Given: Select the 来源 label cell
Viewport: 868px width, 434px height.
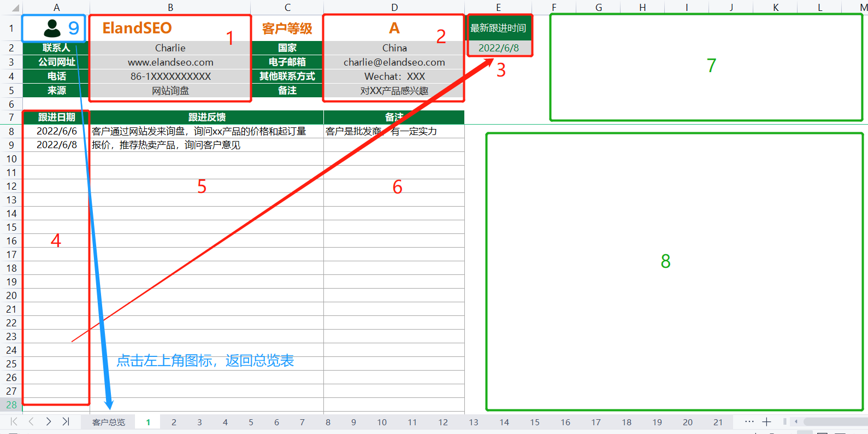Looking at the screenshot, I should (x=56, y=90).
